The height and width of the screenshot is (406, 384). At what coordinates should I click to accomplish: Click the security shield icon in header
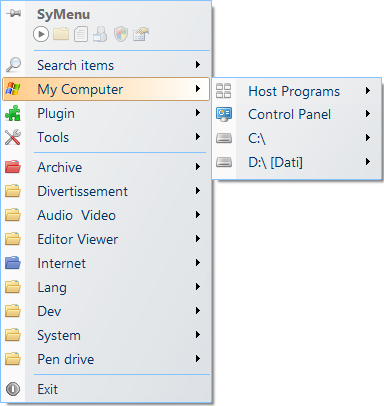tap(121, 34)
